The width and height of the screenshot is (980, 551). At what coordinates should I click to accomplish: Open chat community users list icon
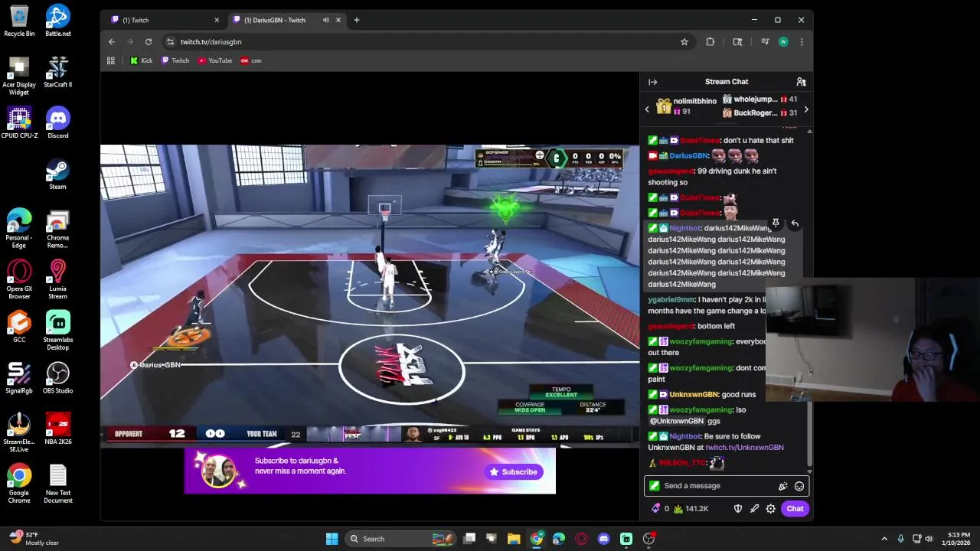[x=801, y=82]
